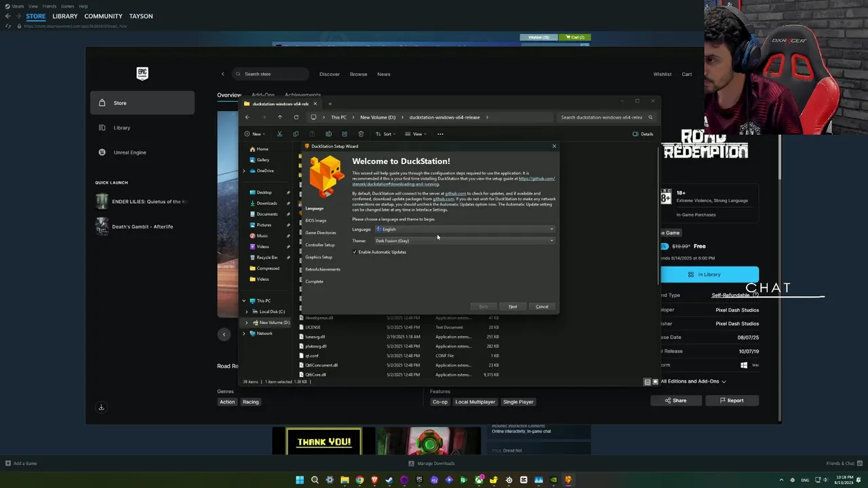Open the Epic Store sidebar item
Viewport: 868px width, 488px height.
point(142,103)
